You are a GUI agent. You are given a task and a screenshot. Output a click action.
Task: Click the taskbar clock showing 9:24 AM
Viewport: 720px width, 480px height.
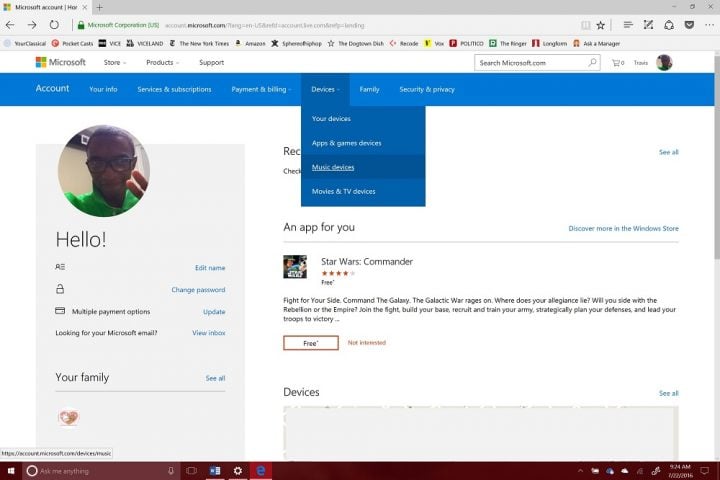tap(680, 471)
